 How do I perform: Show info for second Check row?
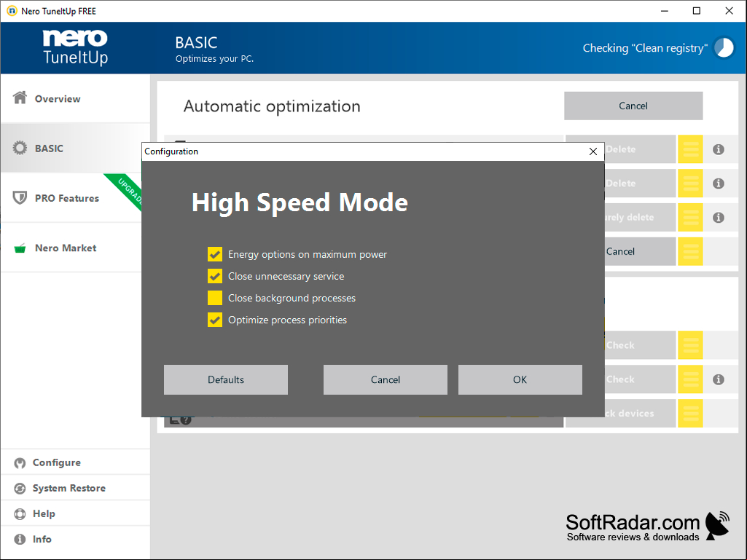point(719,379)
